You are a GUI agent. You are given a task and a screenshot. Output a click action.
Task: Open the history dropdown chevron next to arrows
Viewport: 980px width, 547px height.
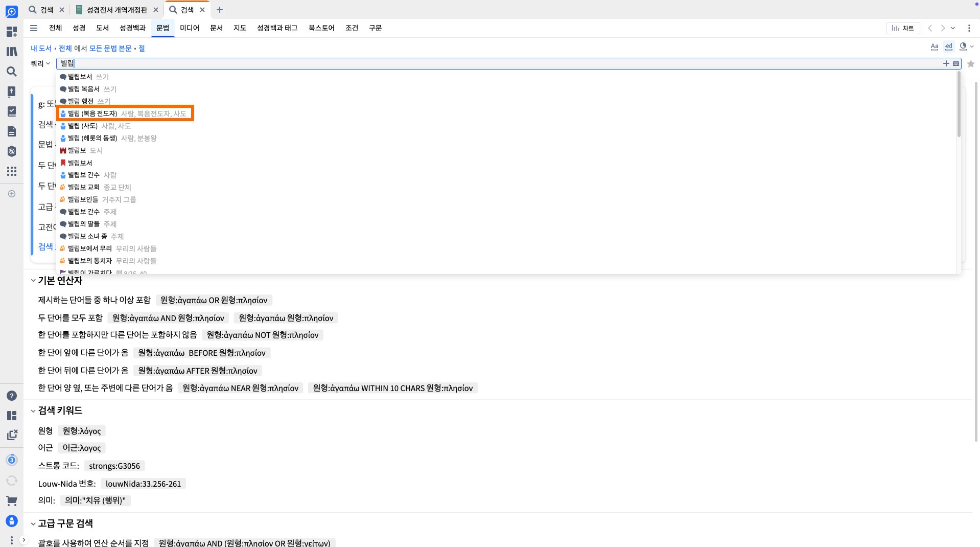tap(953, 28)
